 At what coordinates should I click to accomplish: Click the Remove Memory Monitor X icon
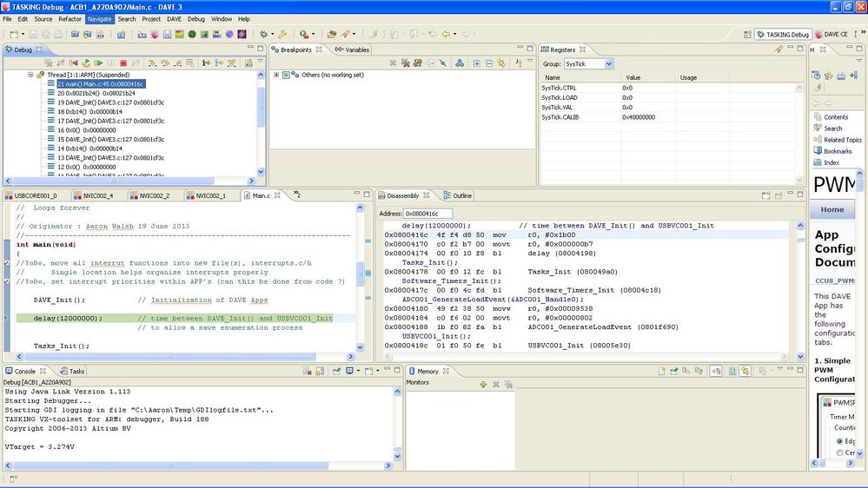(496, 384)
